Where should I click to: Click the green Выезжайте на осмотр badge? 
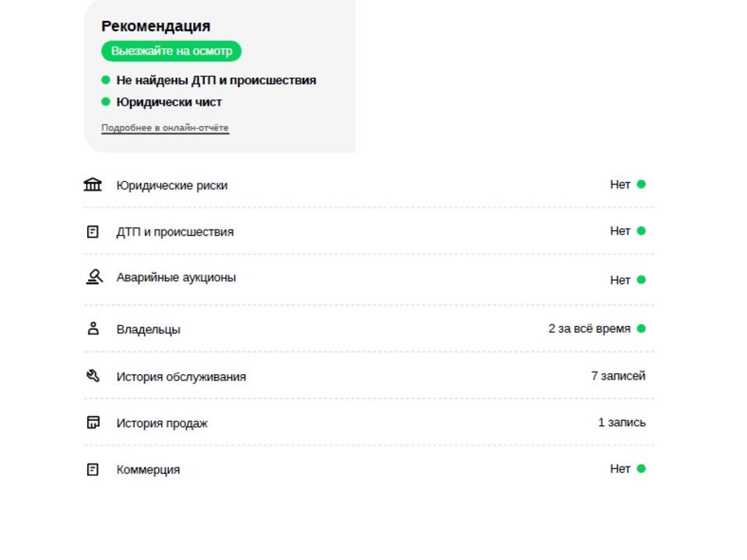click(x=171, y=51)
